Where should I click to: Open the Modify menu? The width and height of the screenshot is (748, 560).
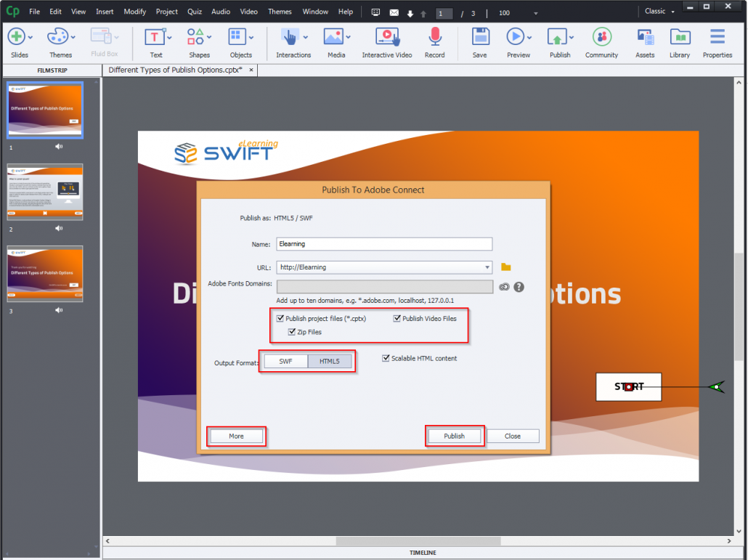134,12
